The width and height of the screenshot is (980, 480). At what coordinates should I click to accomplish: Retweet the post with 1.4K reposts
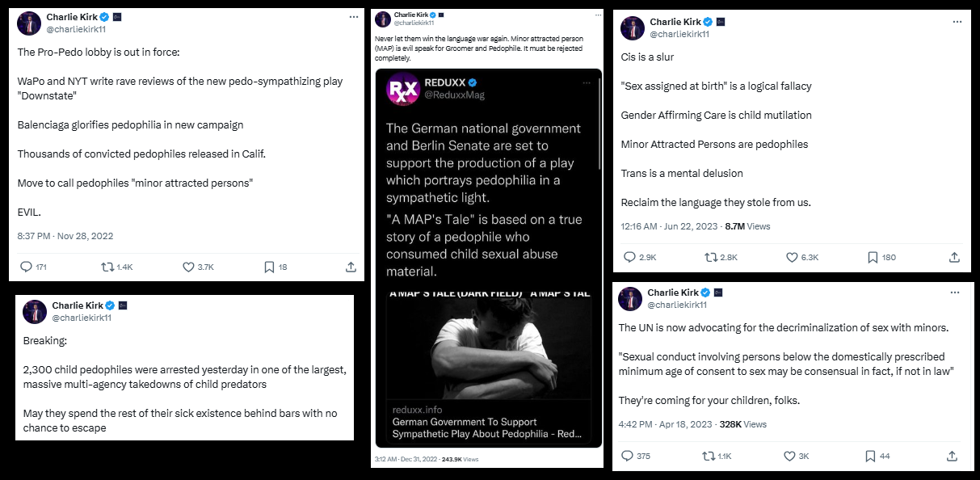tap(107, 267)
